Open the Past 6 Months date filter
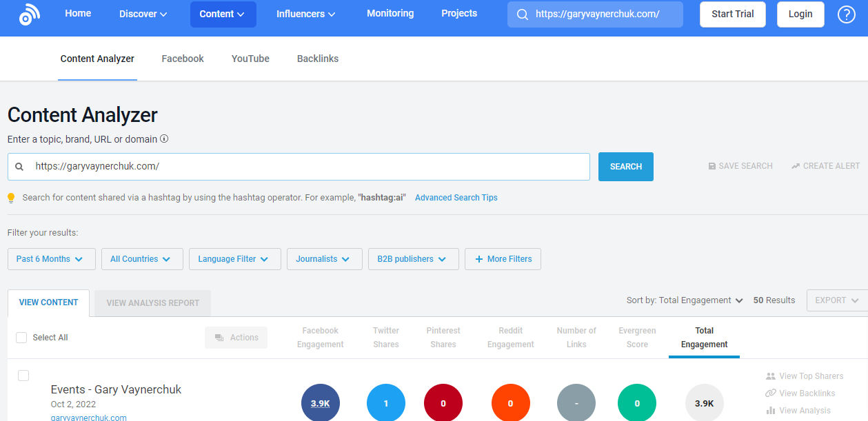Viewport: 868px width, 421px height. click(50, 259)
